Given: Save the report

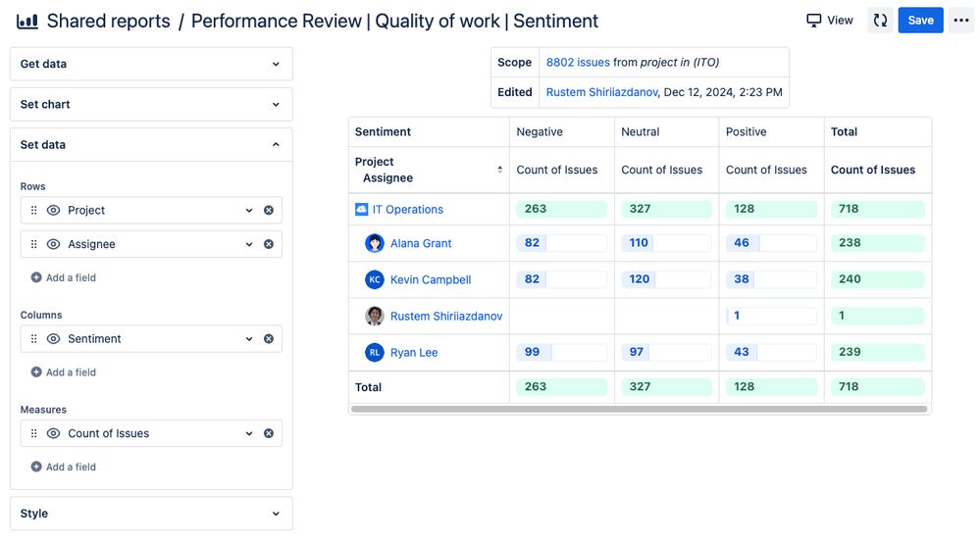Looking at the screenshot, I should click(x=920, y=21).
